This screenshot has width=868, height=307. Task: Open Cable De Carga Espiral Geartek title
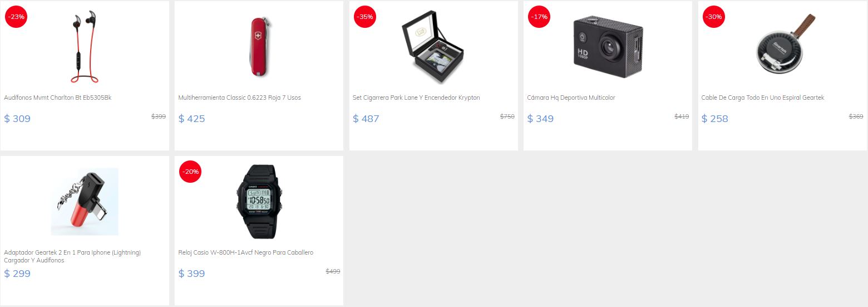[x=763, y=98]
